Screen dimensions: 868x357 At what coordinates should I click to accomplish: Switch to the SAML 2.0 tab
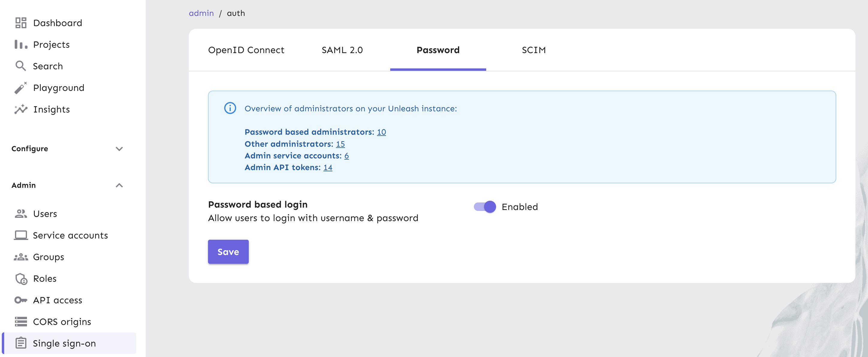[x=342, y=50]
